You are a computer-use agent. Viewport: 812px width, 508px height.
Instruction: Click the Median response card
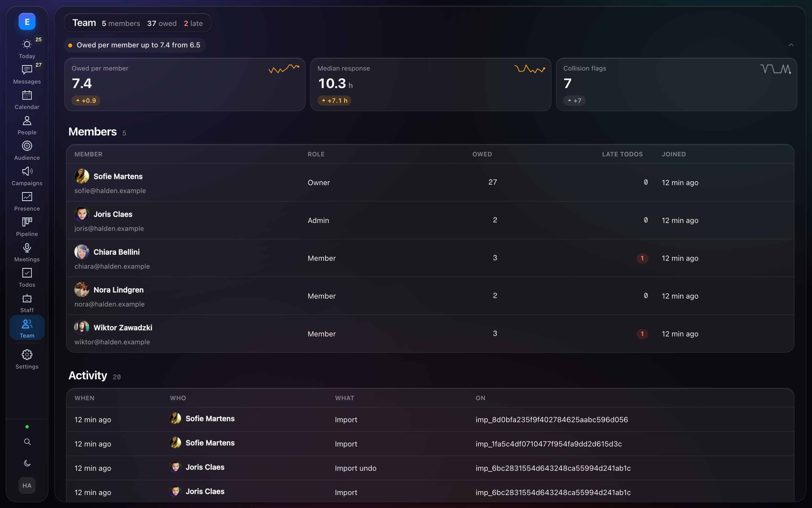(x=431, y=84)
